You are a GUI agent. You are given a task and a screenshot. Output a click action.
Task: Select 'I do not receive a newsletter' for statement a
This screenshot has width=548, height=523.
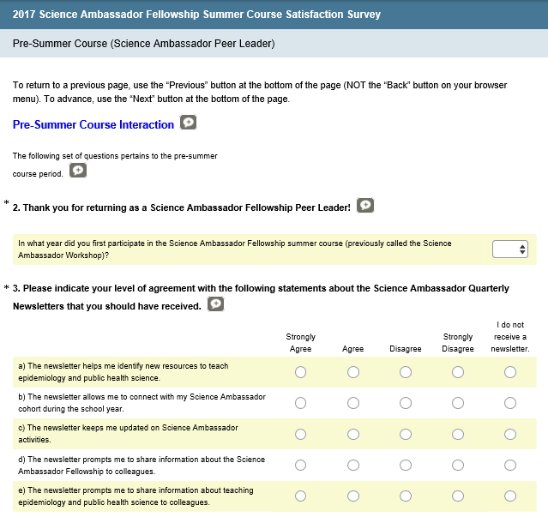[x=510, y=372]
